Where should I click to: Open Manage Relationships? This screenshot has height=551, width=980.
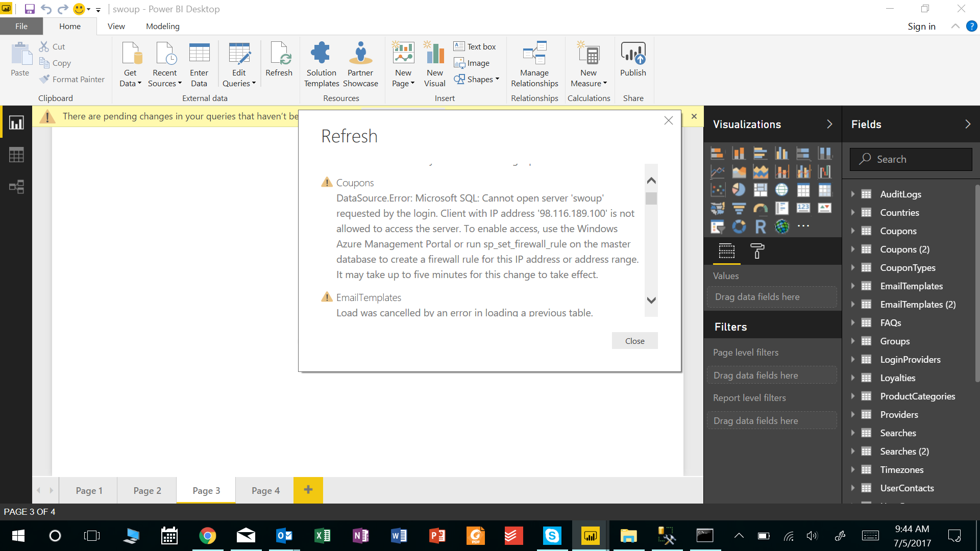pyautogui.click(x=534, y=65)
